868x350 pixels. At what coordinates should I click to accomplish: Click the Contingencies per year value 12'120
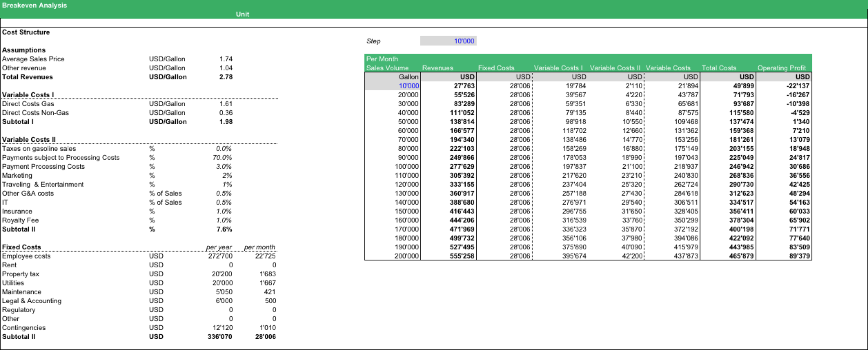(222, 328)
